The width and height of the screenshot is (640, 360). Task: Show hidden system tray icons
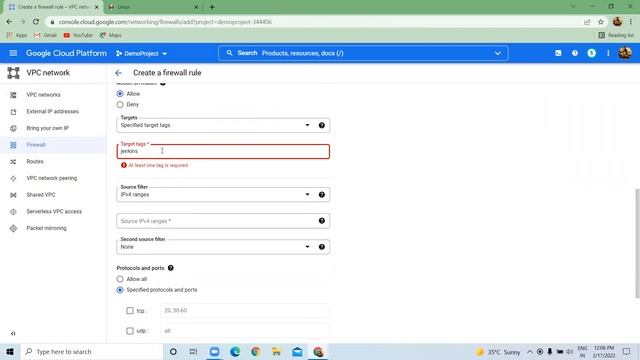pos(529,351)
